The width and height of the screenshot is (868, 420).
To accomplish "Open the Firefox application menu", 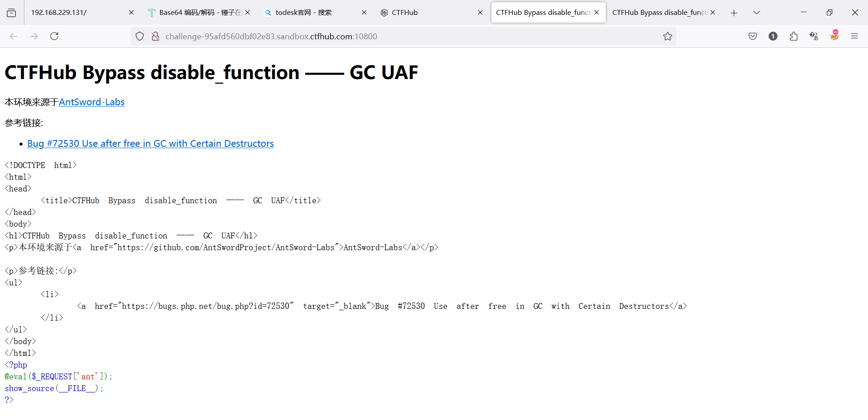I will point(854,36).
